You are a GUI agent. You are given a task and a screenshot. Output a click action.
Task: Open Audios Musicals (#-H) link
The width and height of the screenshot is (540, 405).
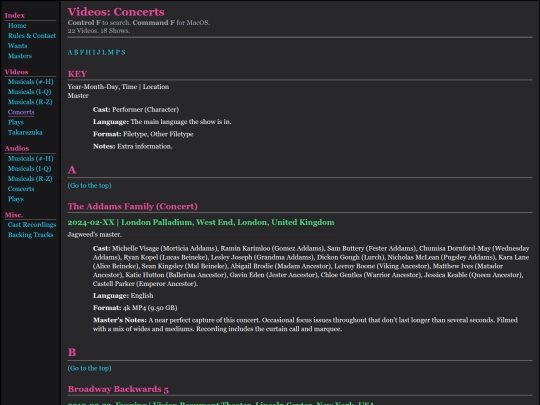31,158
